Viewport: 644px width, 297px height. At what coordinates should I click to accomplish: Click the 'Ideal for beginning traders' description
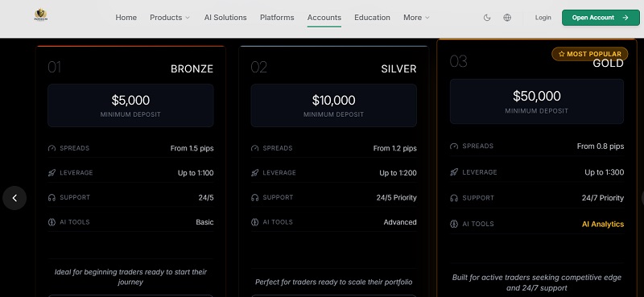[x=130, y=277]
